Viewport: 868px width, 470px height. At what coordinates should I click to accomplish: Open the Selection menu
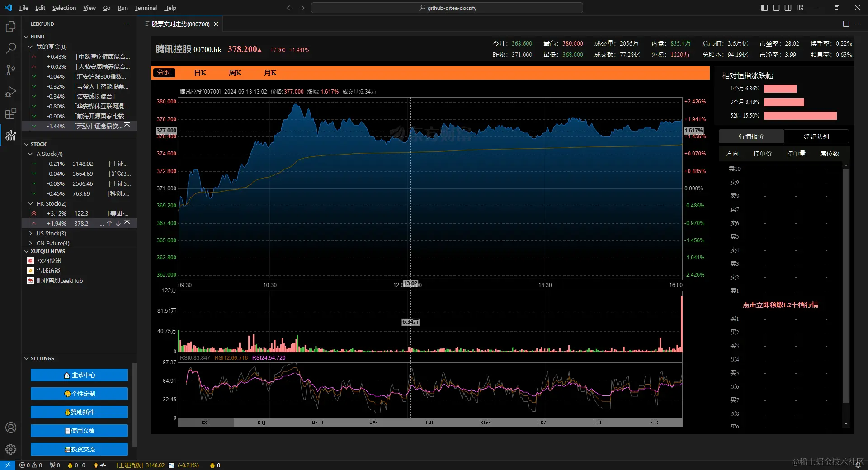64,8
